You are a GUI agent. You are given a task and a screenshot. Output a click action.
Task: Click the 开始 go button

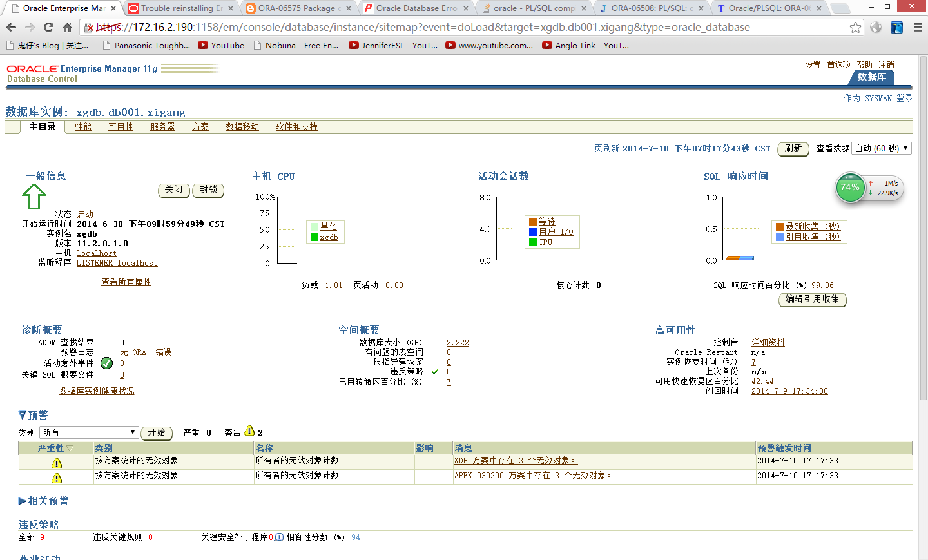point(157,432)
